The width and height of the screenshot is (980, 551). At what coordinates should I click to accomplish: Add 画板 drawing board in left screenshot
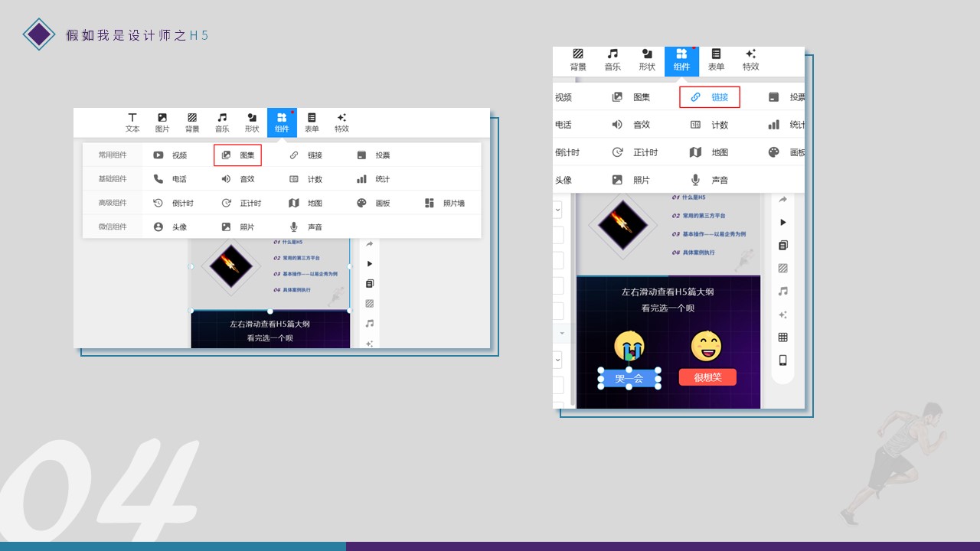[374, 204]
